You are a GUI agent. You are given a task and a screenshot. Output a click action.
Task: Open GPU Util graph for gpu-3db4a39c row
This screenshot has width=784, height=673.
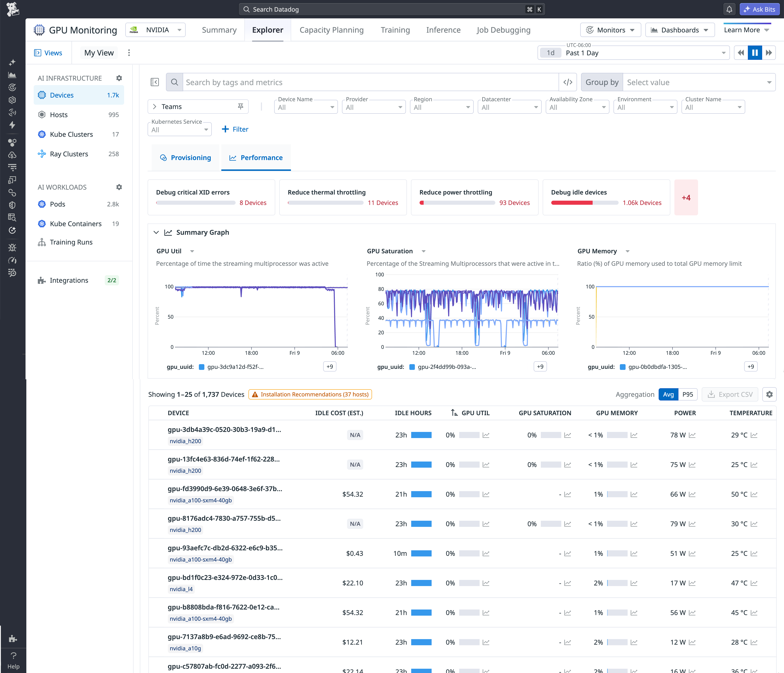point(486,435)
